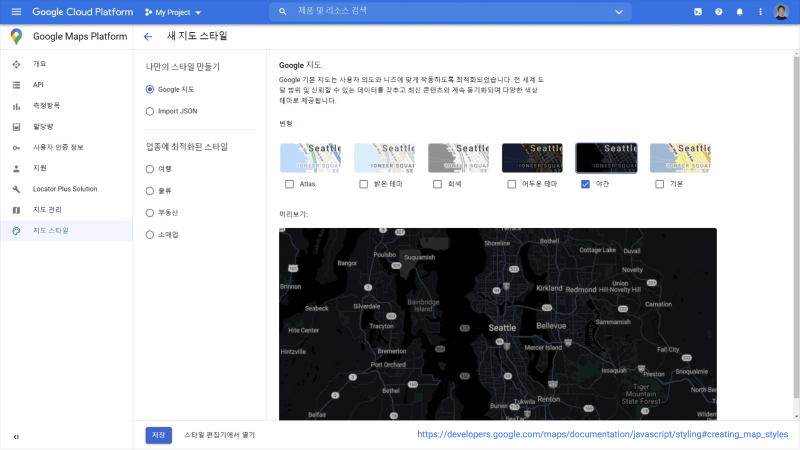Check the 밝은 테마 checkbox
This screenshot has width=800, height=450.
pyautogui.click(x=363, y=184)
